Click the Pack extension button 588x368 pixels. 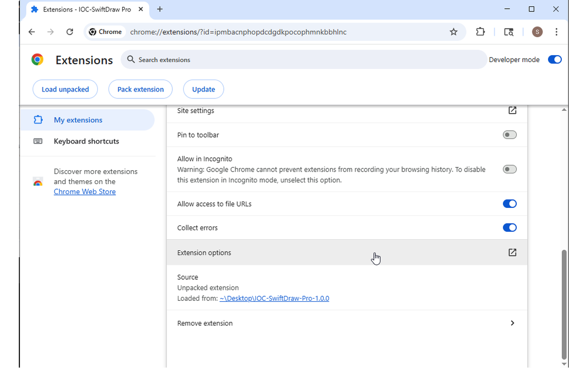141,89
